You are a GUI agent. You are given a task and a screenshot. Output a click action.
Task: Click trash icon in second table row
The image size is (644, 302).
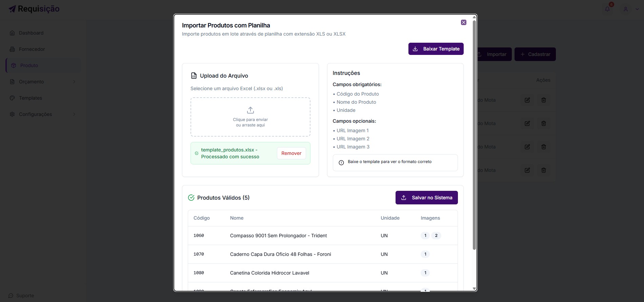point(543,123)
